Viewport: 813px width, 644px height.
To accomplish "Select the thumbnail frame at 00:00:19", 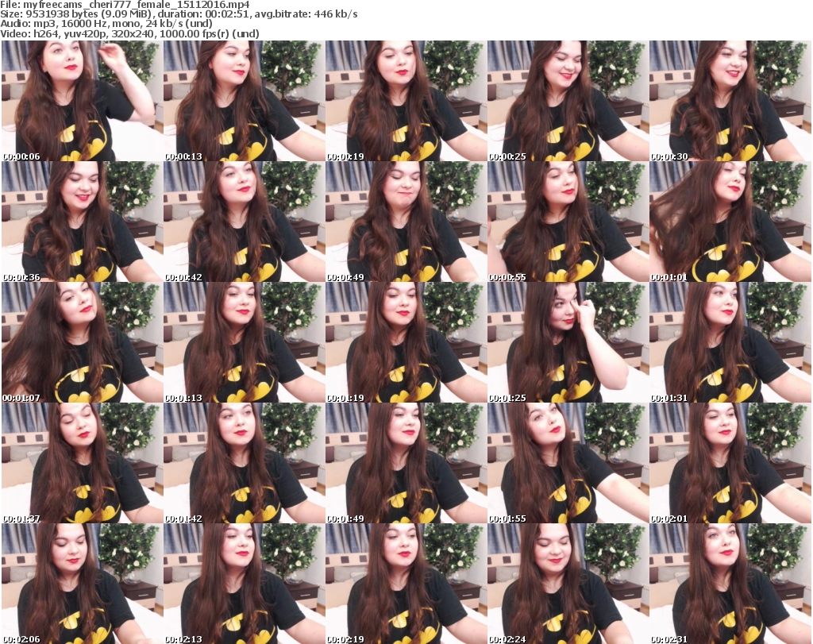I will (406, 101).
